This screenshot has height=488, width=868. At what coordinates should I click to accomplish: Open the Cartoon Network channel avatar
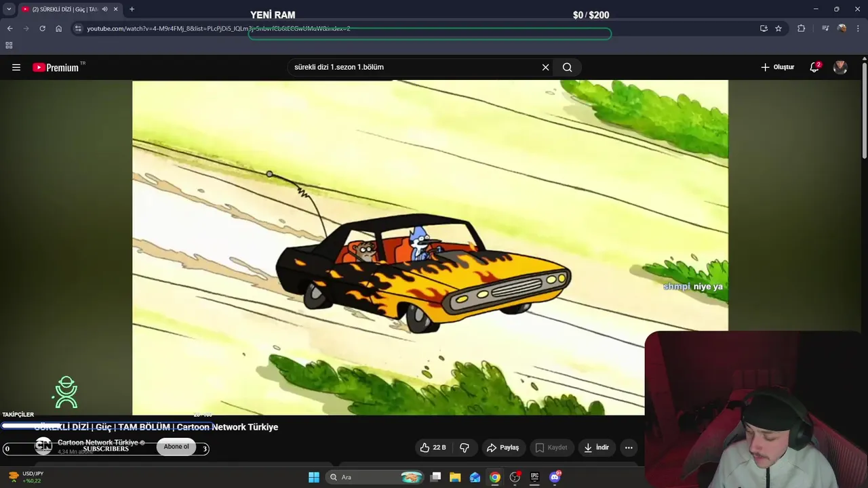[x=43, y=446]
